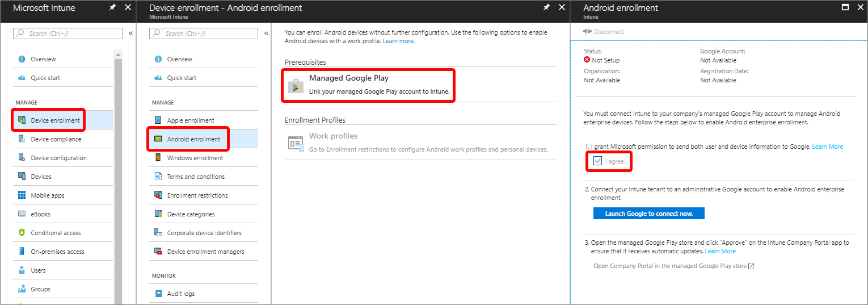Click the eBooks icon

point(22,214)
